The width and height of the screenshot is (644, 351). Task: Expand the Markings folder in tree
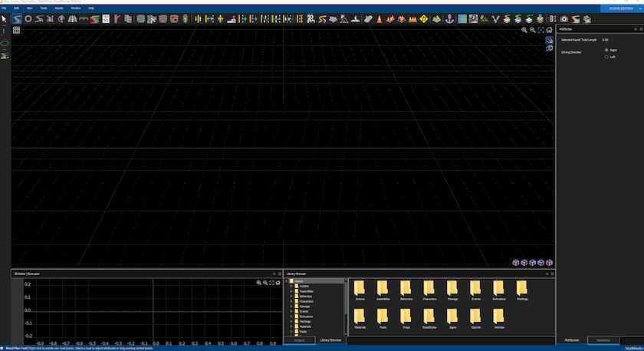click(x=291, y=322)
